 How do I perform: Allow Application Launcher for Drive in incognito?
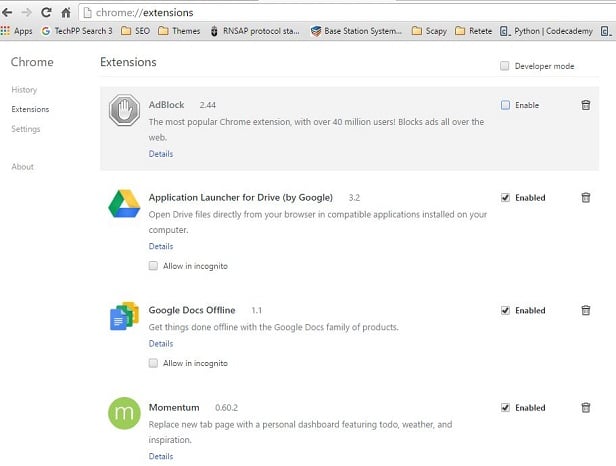tap(153, 266)
